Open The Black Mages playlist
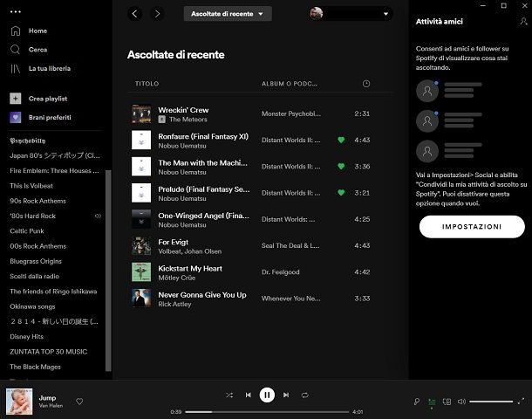This screenshot has width=532, height=419. pos(35,367)
